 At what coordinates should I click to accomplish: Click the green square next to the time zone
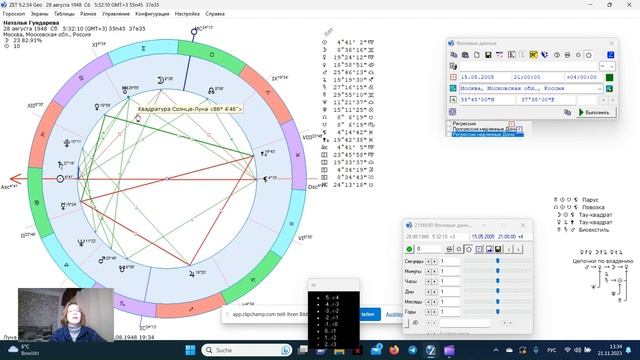[x=609, y=78]
